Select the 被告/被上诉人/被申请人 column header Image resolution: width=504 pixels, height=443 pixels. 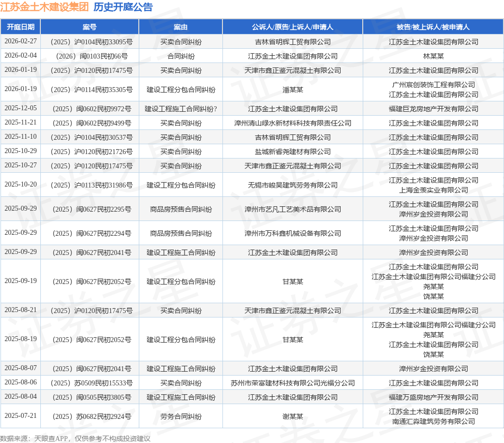click(x=433, y=27)
